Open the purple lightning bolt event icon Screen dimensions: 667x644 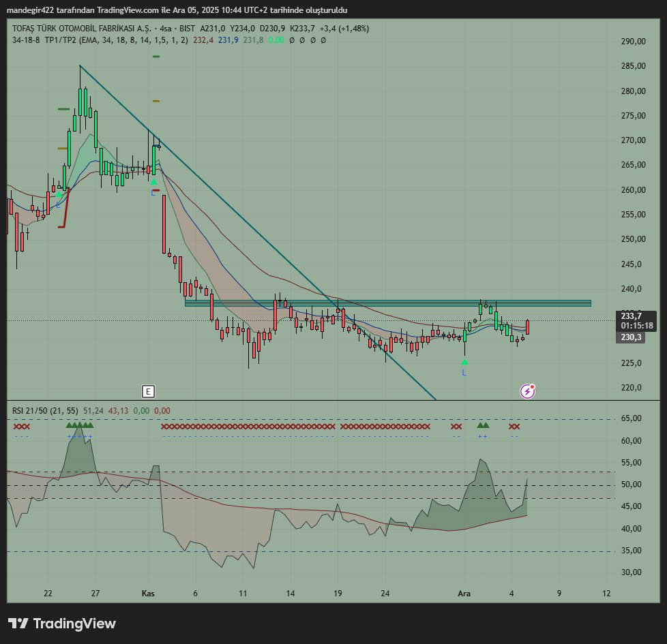(527, 391)
